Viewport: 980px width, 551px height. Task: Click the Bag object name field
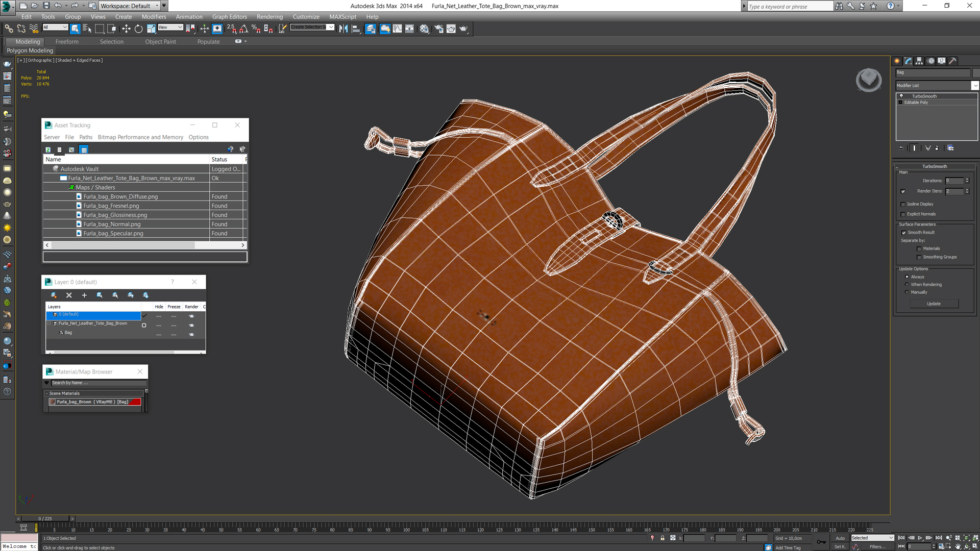932,72
